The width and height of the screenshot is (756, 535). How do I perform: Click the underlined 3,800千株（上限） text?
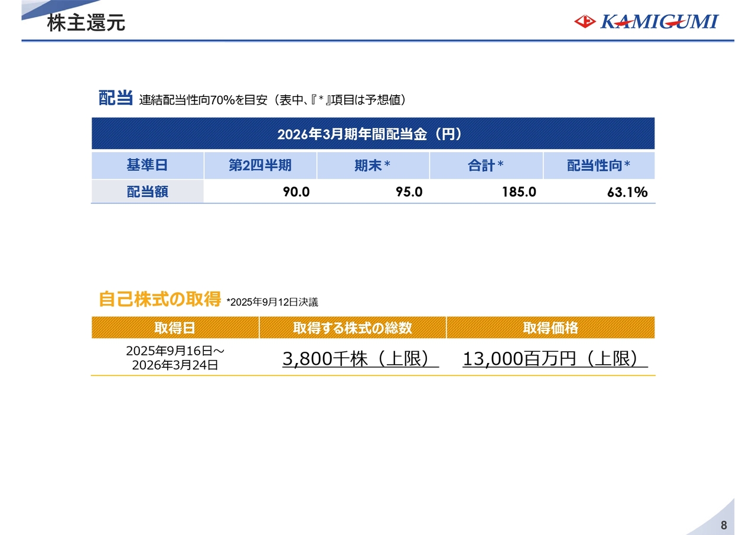click(x=360, y=359)
